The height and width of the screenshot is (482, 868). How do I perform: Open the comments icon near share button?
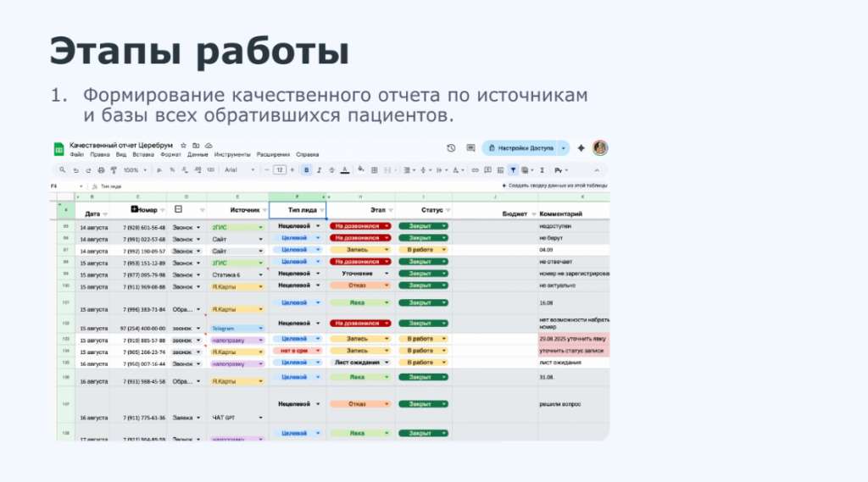[x=470, y=147]
